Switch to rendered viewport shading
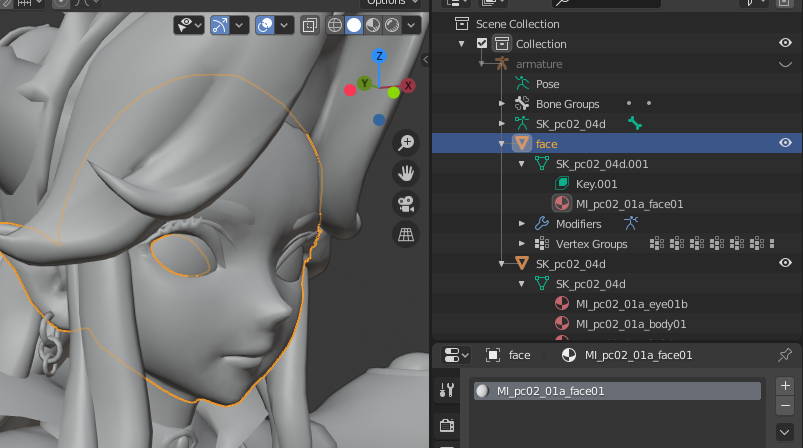Viewport: 803px width, 448px height. pyautogui.click(x=392, y=25)
